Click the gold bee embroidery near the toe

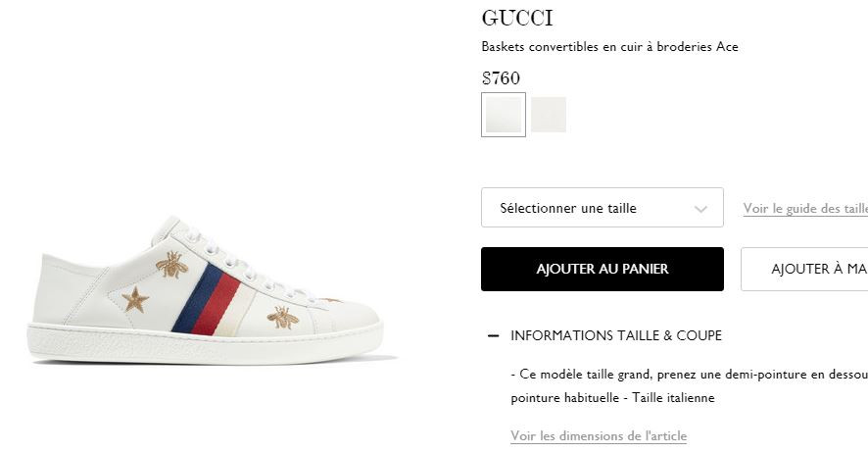(x=283, y=317)
